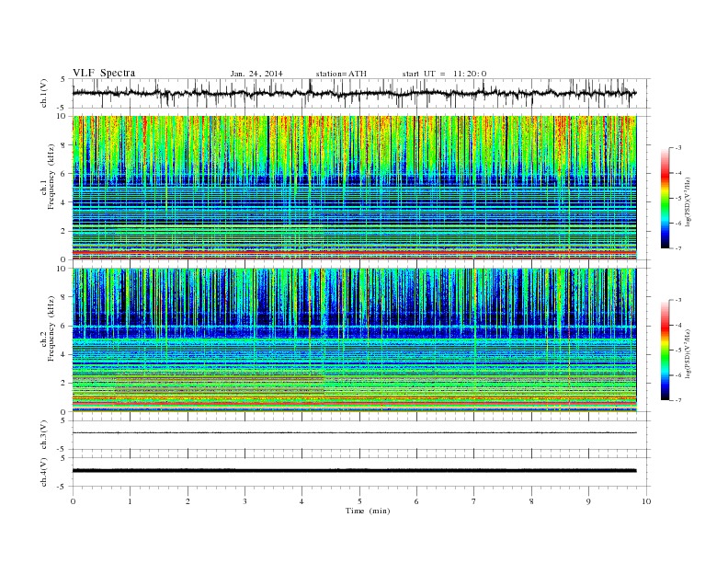This screenshot has width=728, height=563.
Task: Click the ch.2 "Frequency (kHz)" axis label
Action: tap(51, 327)
